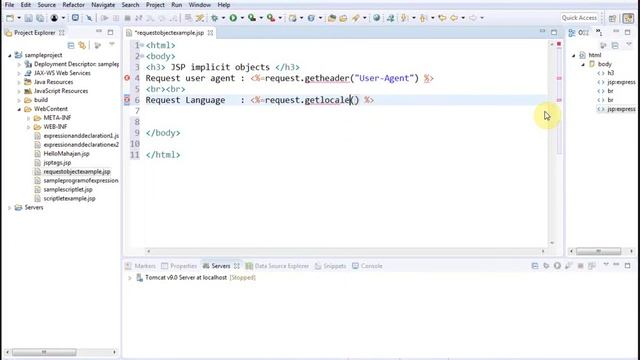Expand the Servers project node

tap(9, 208)
